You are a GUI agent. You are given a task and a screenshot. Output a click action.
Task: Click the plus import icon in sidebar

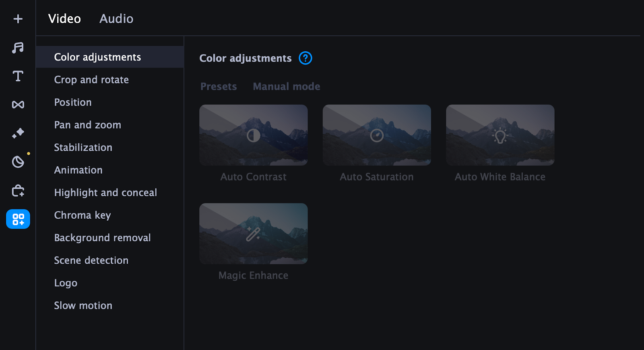(x=18, y=19)
